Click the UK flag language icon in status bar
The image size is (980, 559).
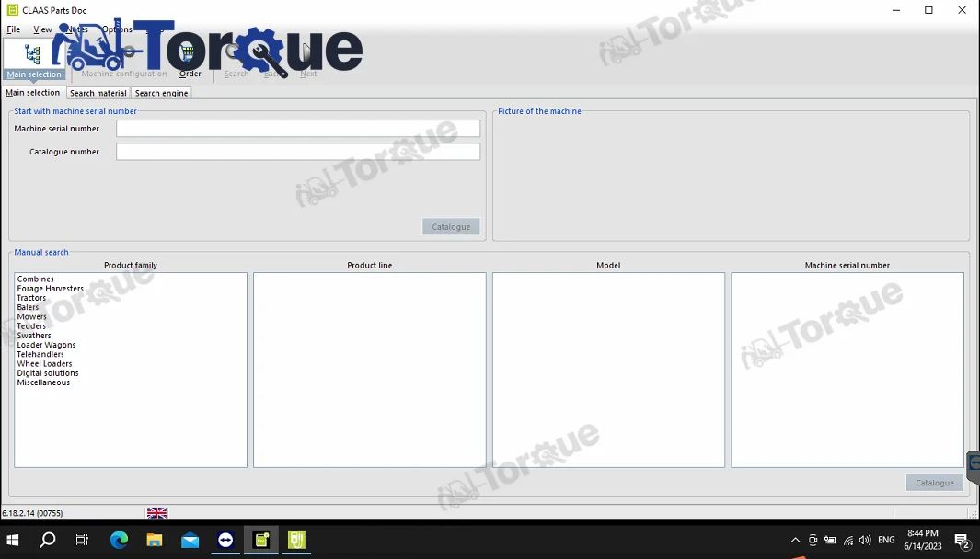click(x=156, y=513)
